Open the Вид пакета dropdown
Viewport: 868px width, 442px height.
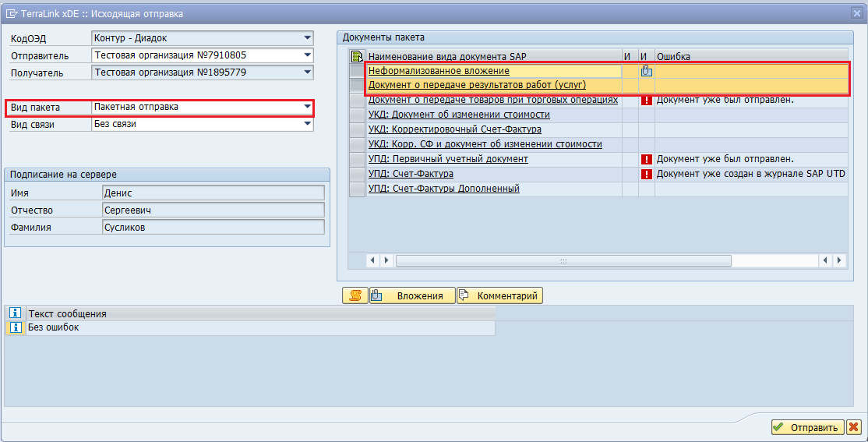pyautogui.click(x=307, y=107)
